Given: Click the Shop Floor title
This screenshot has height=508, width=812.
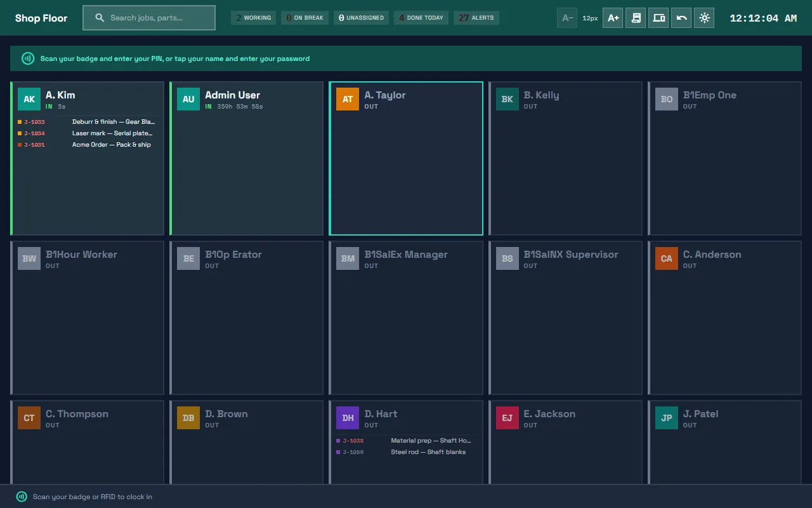Looking at the screenshot, I should pyautogui.click(x=41, y=18).
